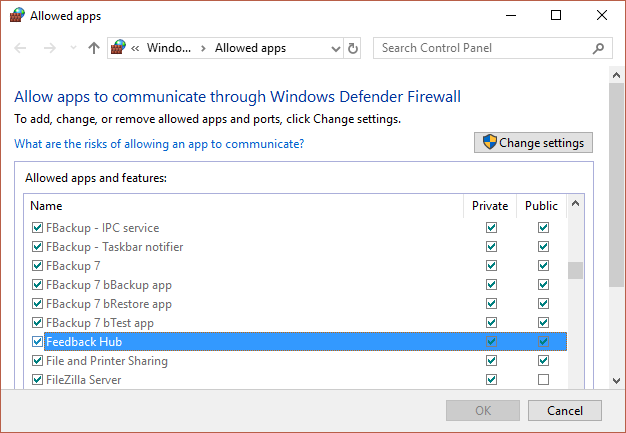
Task: Click the Change settings button
Action: [534, 143]
